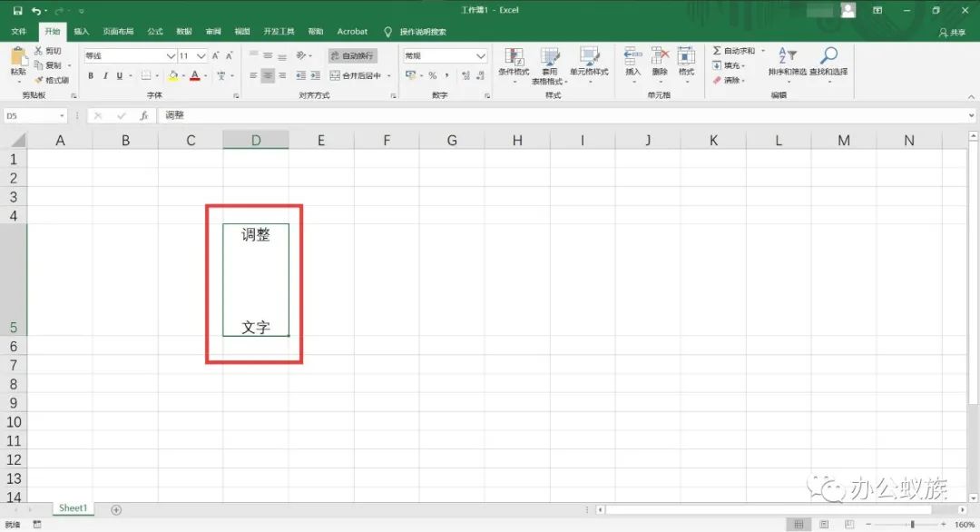Click the Paste (粘贴) clipboard icon
980x532 pixels.
click(x=18, y=57)
